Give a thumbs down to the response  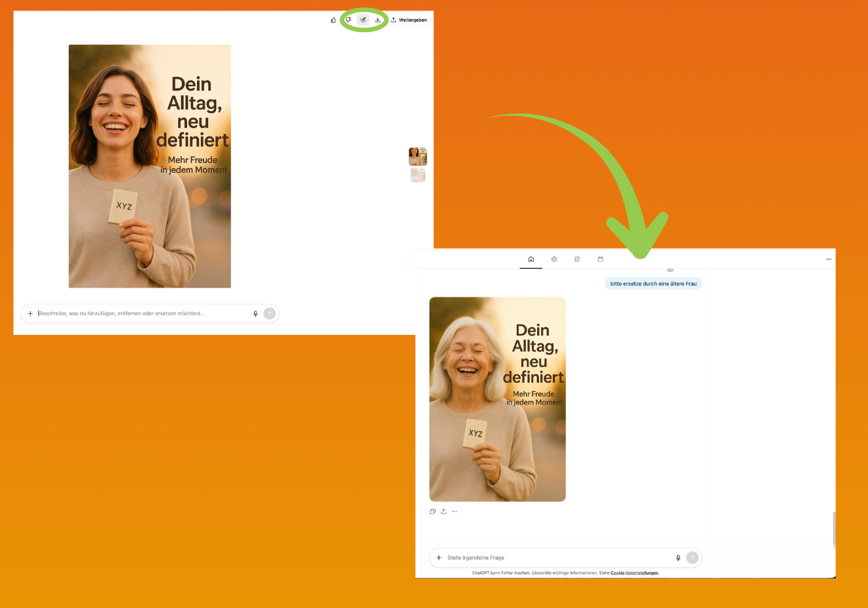click(348, 20)
